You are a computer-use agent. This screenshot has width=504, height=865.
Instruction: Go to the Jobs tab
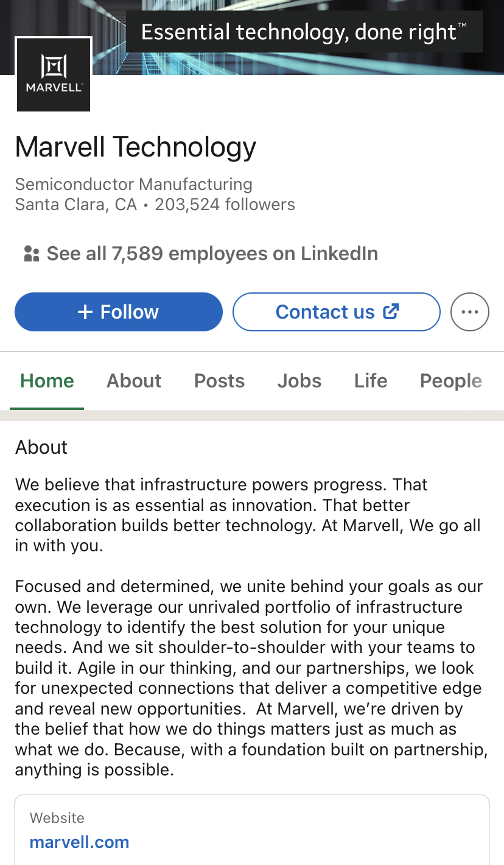tap(299, 381)
